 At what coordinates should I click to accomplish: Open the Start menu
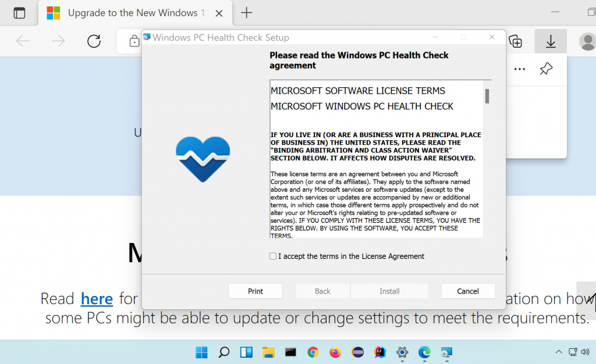[201, 353]
